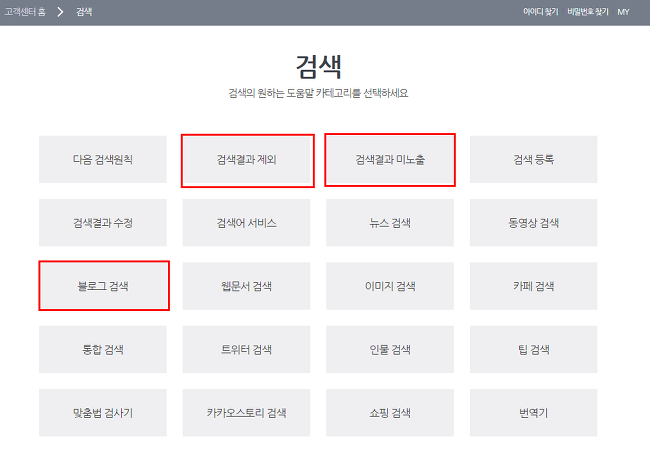
Task: Open the 맞춤법 검사기 category
Action: click(103, 413)
